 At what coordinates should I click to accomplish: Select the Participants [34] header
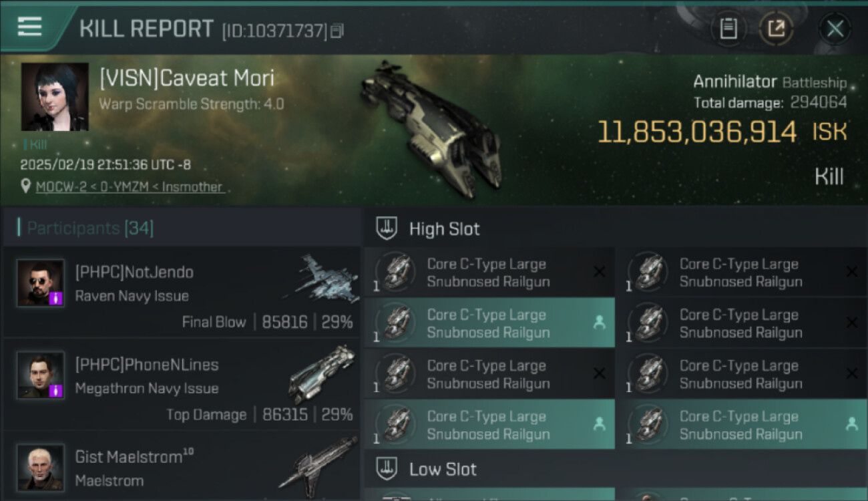coord(90,228)
